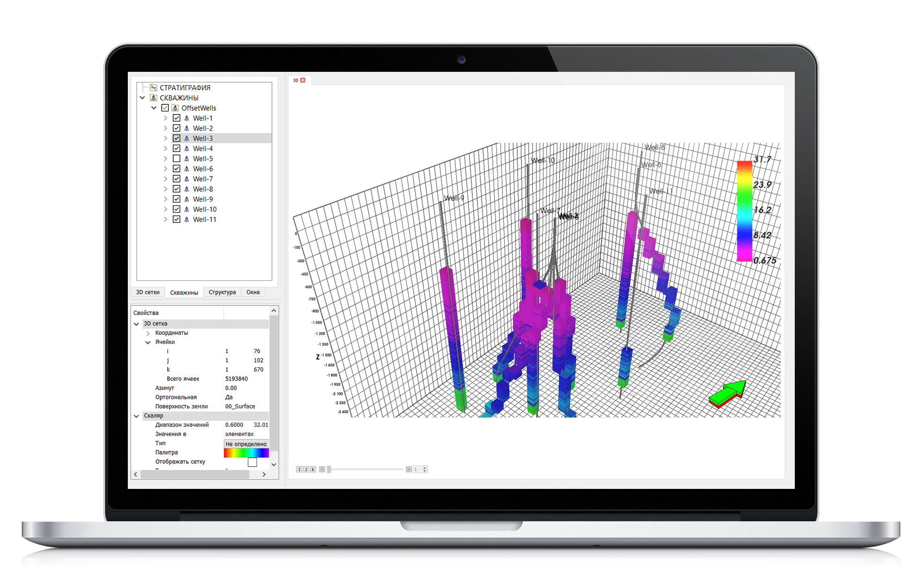Click the OffsetWells group derrick icon

tap(175, 108)
